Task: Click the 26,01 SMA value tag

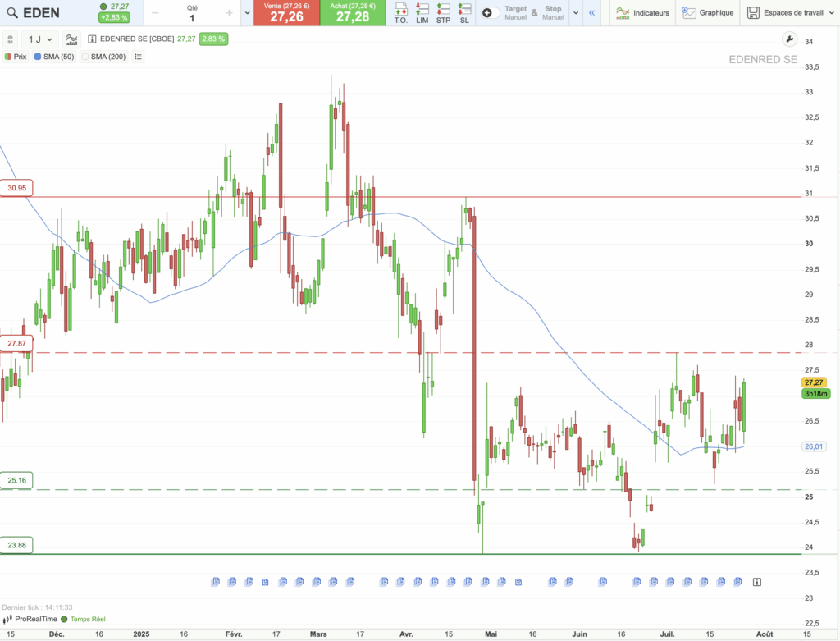Action: pos(814,446)
